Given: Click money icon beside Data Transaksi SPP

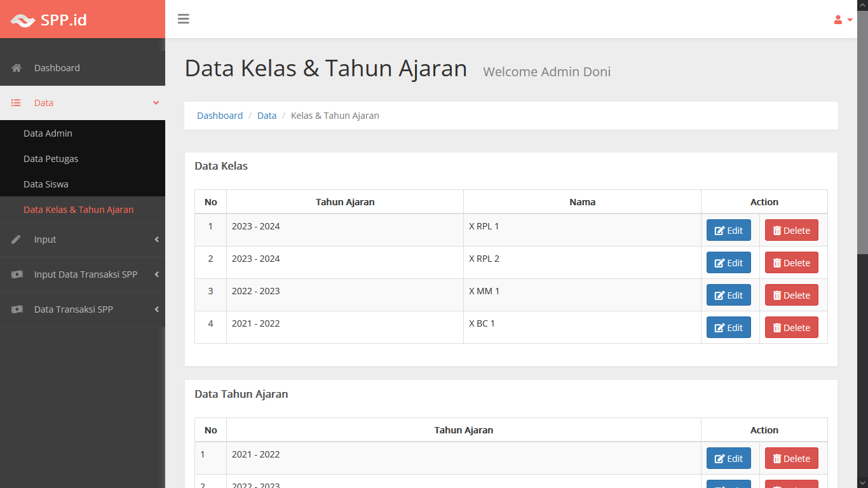Looking at the screenshot, I should point(17,309).
